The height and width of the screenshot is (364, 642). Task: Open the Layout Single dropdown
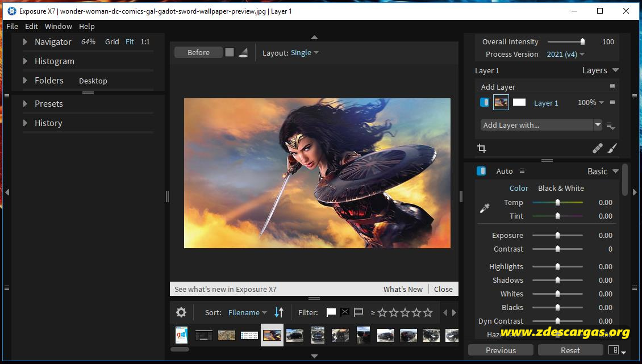click(305, 52)
